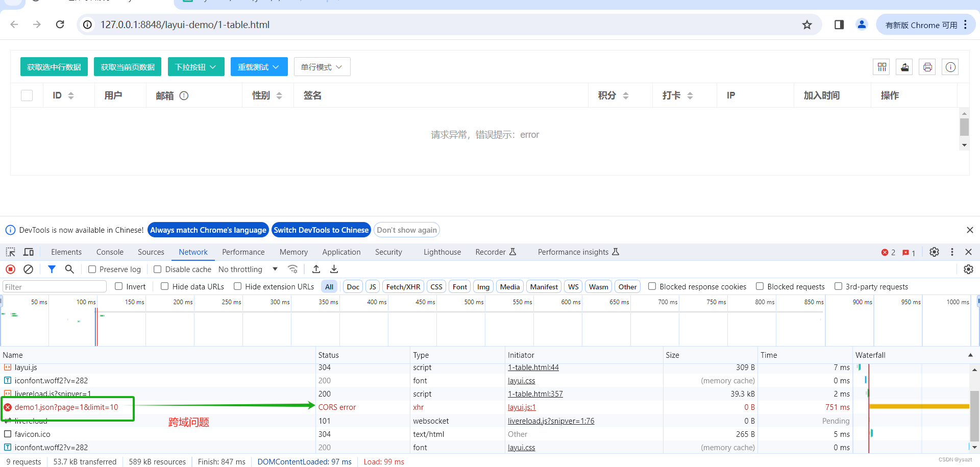This screenshot has width=980, height=467.
Task: Sort the table by 打卡 column
Action: pyautogui.click(x=690, y=95)
